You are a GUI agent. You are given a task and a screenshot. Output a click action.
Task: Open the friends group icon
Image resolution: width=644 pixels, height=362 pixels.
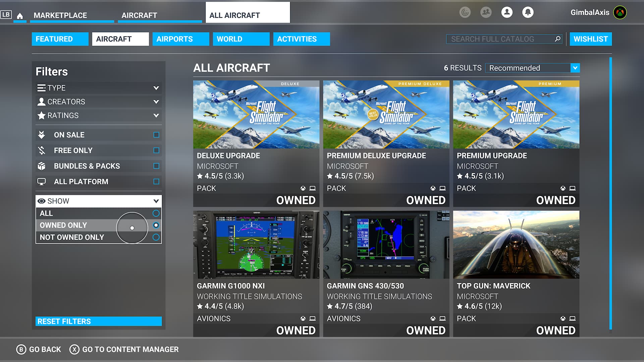click(x=486, y=12)
